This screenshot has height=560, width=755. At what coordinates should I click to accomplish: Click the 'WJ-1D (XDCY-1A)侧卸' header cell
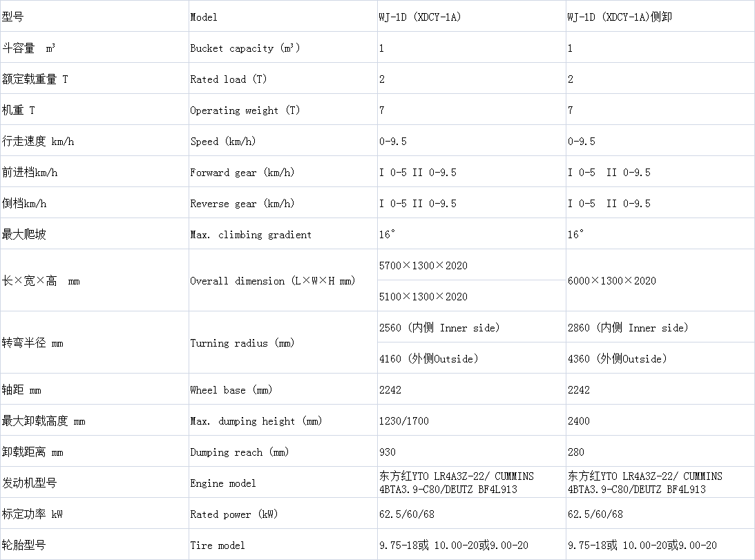[x=619, y=17]
